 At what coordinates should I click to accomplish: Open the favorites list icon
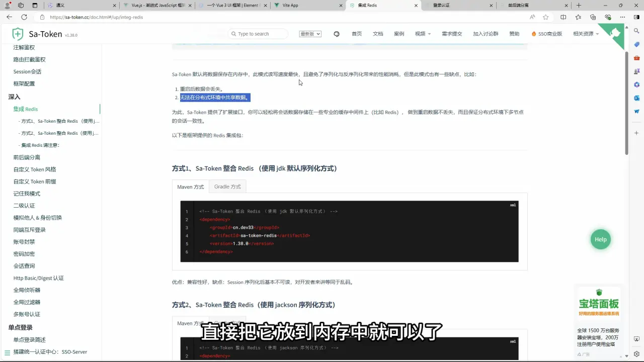pos(578,17)
